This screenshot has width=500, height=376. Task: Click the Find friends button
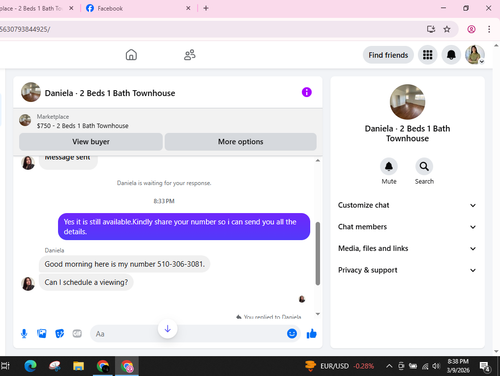pos(388,55)
